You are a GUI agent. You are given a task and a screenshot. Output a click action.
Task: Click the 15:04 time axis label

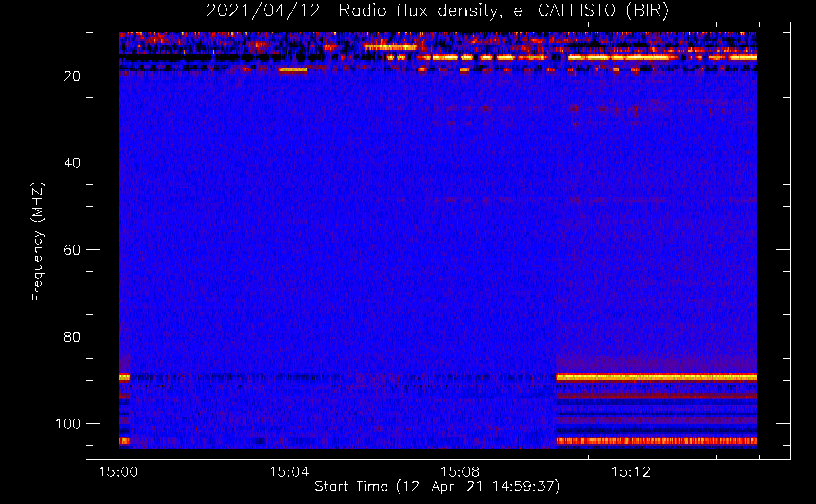click(289, 472)
